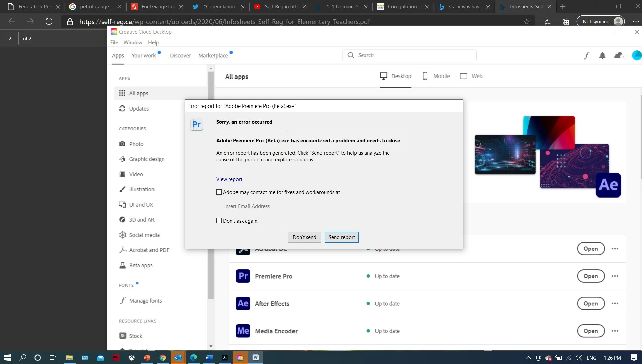Open more options for Premiere Pro row
The width and height of the screenshot is (642, 364).
(x=615, y=276)
